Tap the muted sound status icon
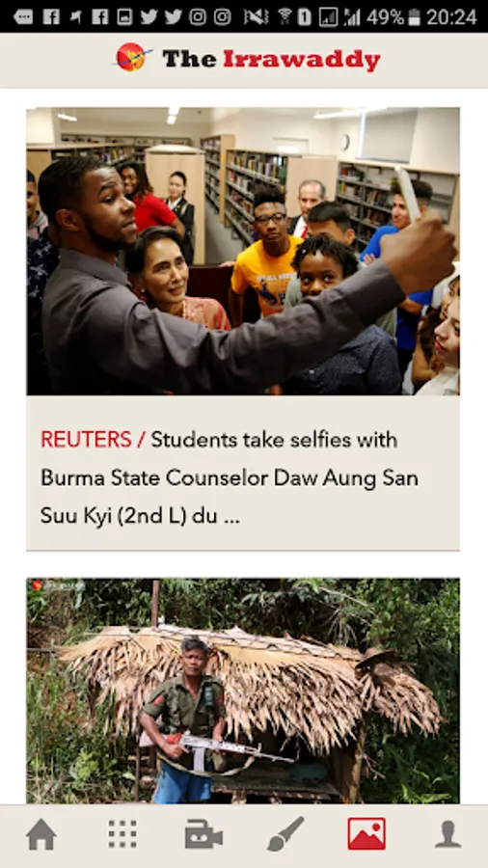The height and width of the screenshot is (868, 488). [256, 16]
